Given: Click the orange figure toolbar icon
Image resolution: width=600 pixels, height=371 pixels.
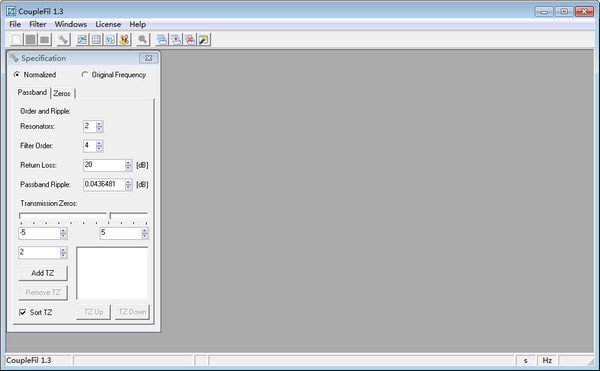Looking at the screenshot, I should coord(124,39).
